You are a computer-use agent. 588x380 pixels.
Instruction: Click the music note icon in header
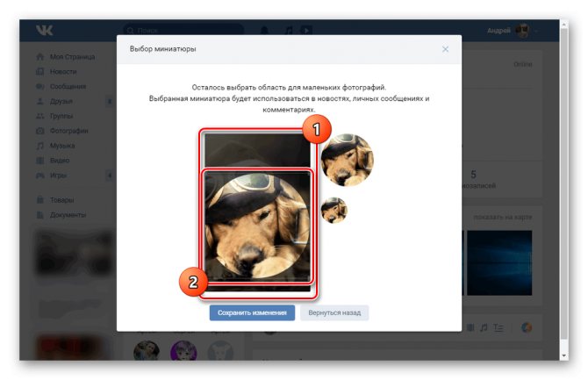coord(289,30)
